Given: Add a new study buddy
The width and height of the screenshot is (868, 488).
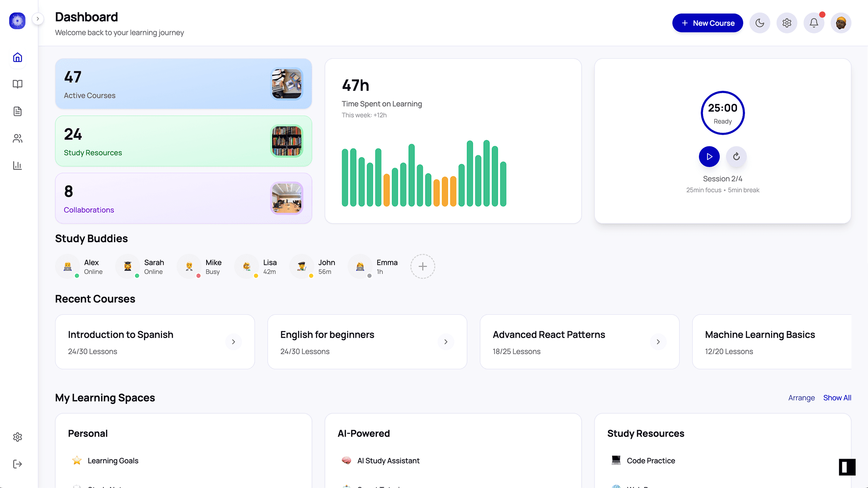Looking at the screenshot, I should [422, 267].
